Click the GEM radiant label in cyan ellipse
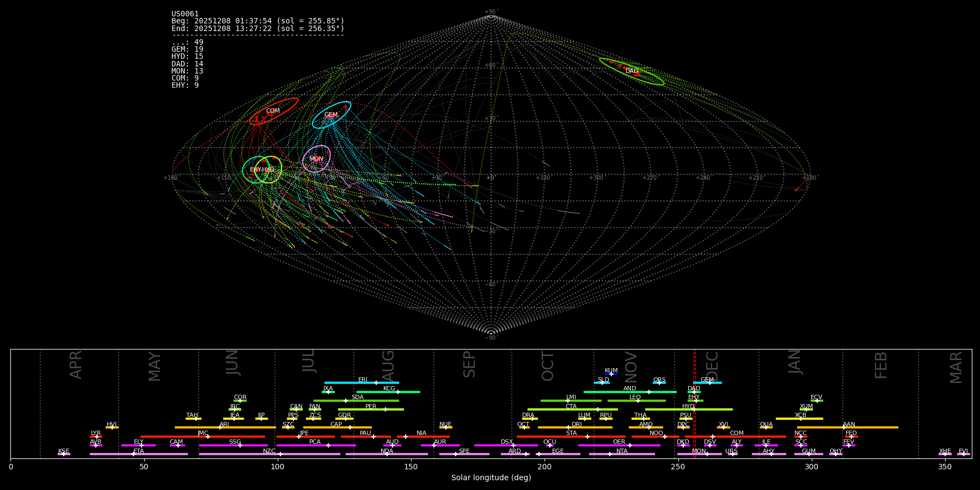 pos(331,115)
